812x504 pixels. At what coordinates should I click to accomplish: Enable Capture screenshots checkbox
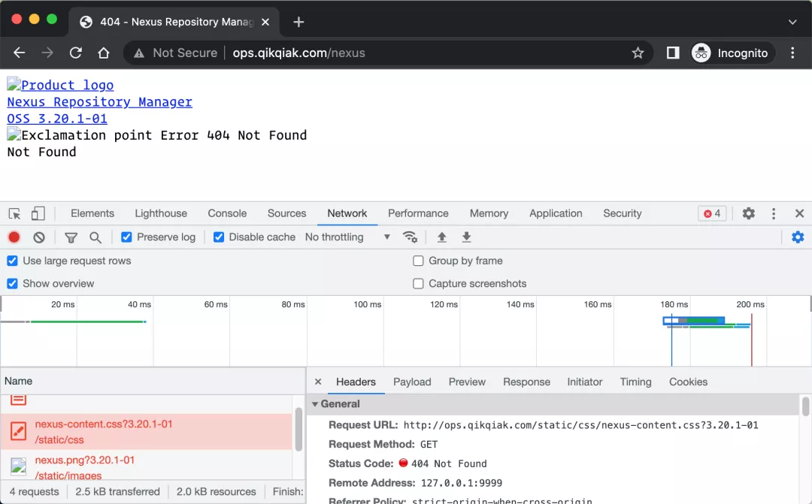click(x=419, y=284)
